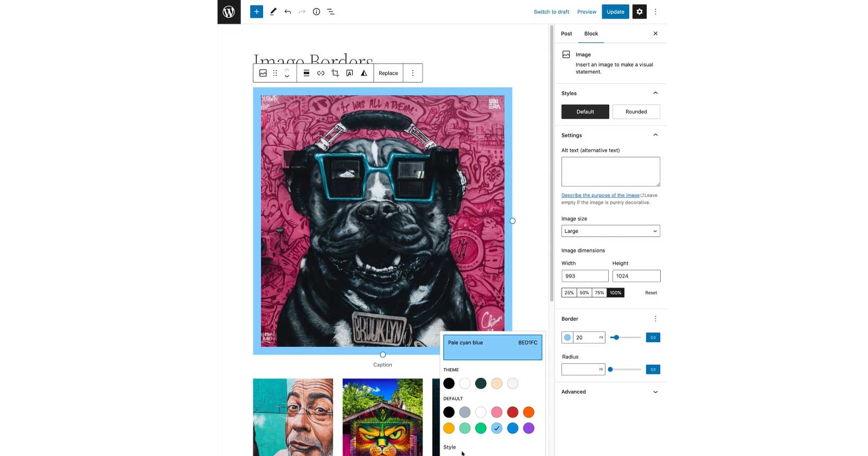Collapse the Styles panel
The image size is (868, 456).
[655, 93]
